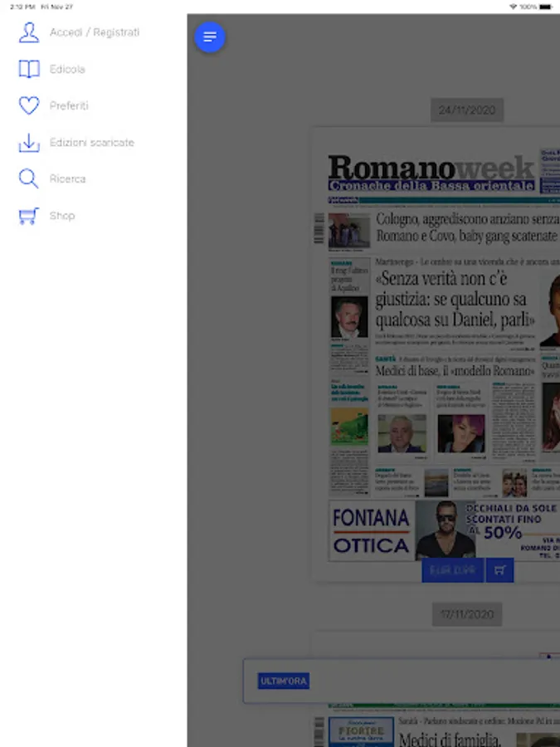Open the partially visible 17/11/2020 edition cover
Screen dimensions: 560x747
[x=436, y=690]
